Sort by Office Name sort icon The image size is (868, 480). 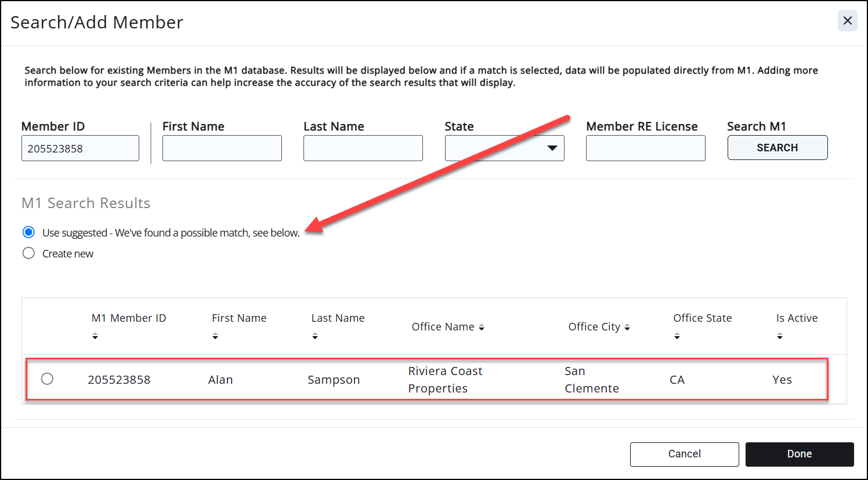[482, 328]
